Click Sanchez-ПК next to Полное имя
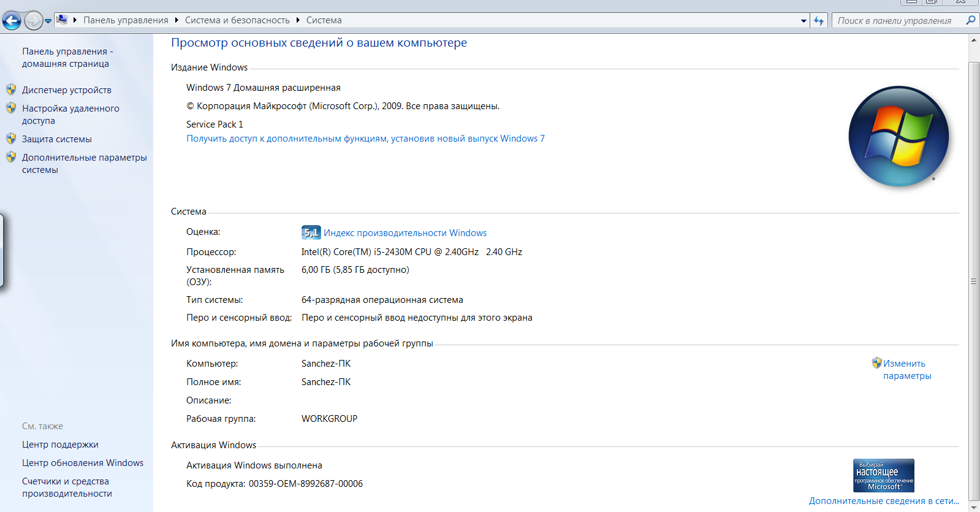 coord(326,382)
